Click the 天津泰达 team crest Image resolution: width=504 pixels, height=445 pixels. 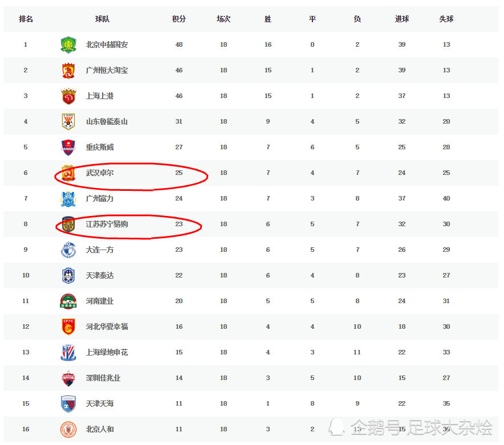click(68, 275)
